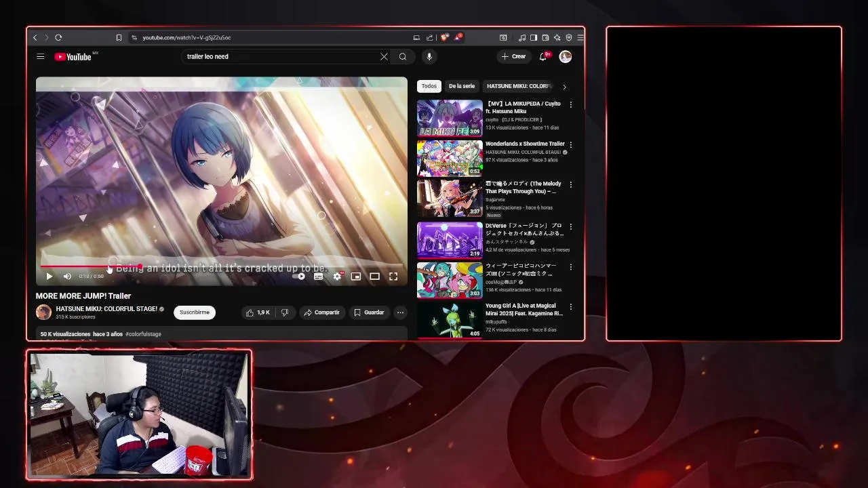
Task: Open options for Young Girl A video
Action: coord(570,307)
